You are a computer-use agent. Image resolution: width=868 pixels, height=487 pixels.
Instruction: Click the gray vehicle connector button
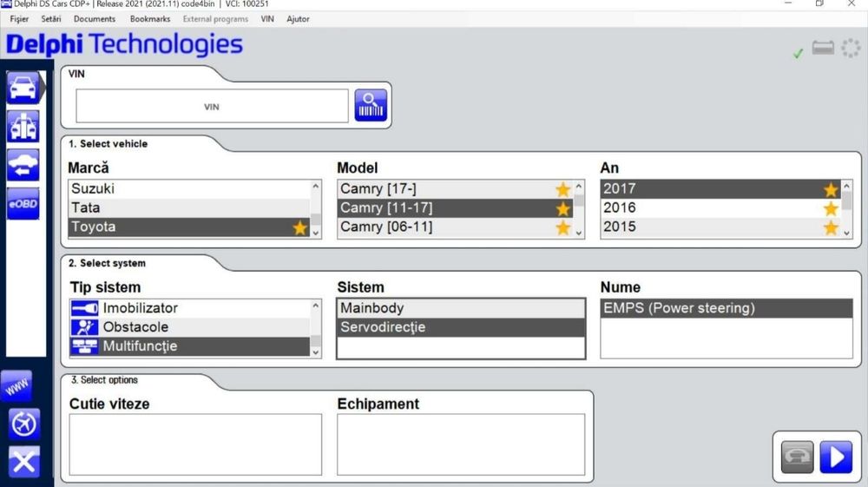pos(797,457)
